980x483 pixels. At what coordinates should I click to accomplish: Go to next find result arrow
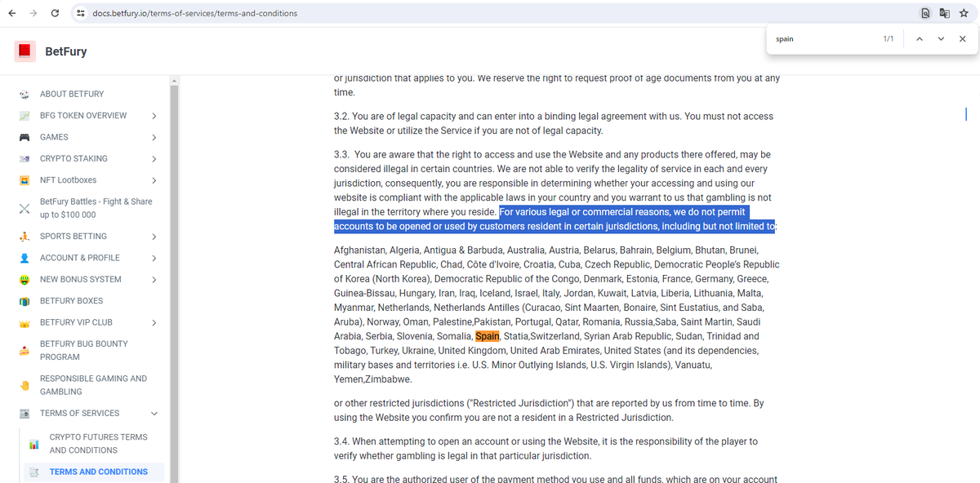[941, 39]
